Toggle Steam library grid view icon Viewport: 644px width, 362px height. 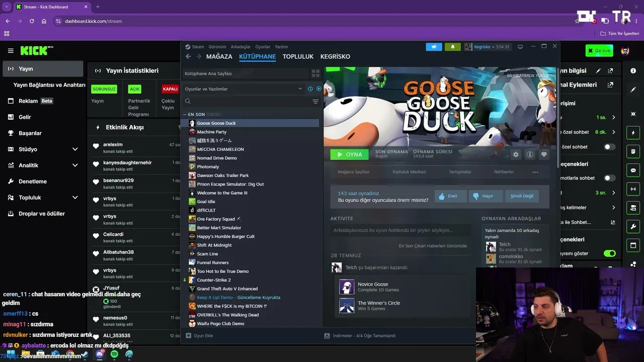tap(315, 73)
